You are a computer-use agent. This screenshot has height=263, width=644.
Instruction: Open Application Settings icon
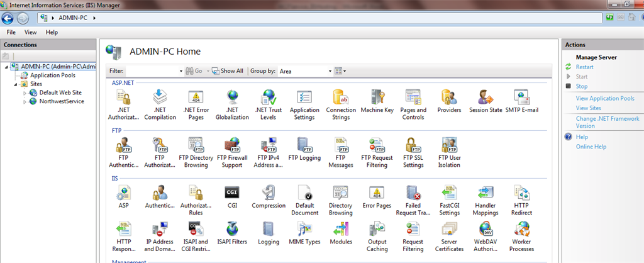click(304, 105)
